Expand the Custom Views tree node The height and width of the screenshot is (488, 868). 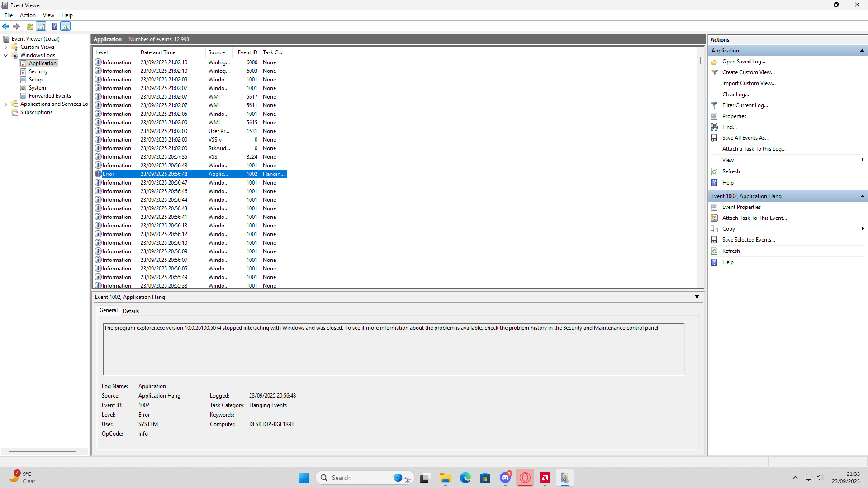tap(5, 47)
